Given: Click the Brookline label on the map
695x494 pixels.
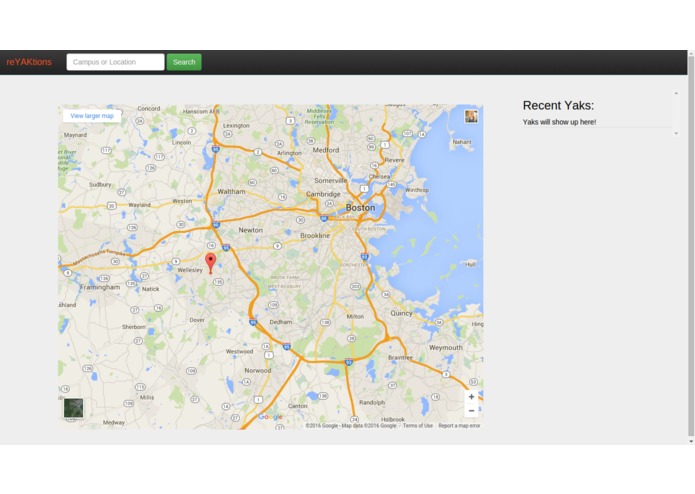Looking at the screenshot, I should point(315,236).
